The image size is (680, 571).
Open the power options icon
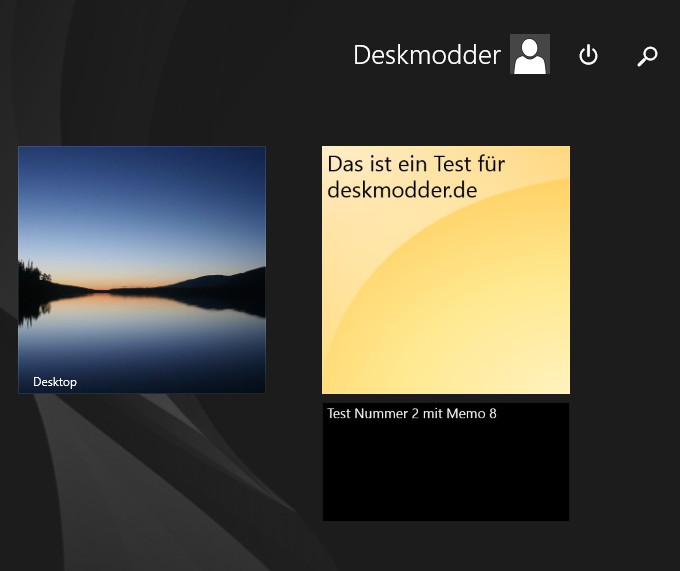click(588, 55)
